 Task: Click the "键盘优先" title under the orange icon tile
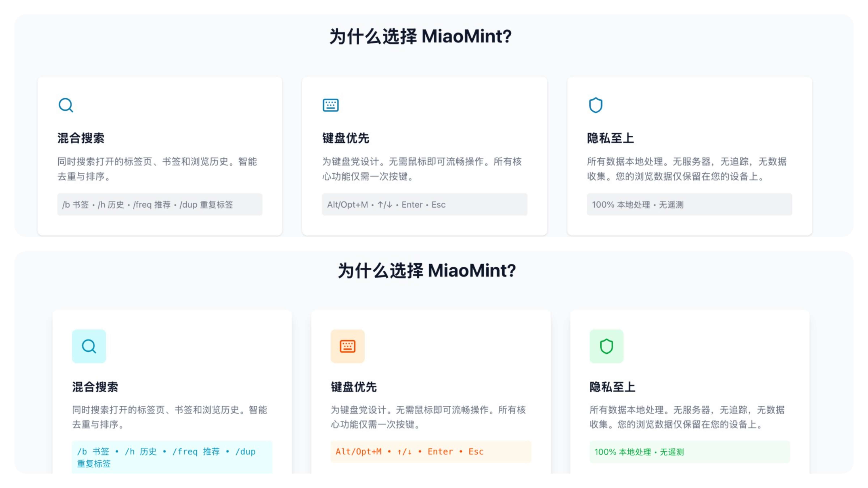coord(354,387)
